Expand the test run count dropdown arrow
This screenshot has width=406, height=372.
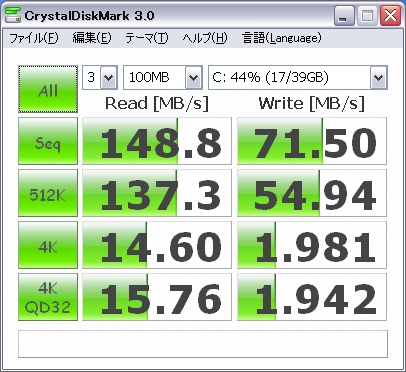(x=109, y=78)
